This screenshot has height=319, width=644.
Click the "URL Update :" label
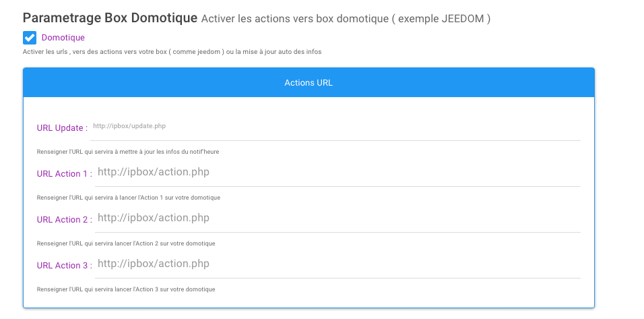pos(62,128)
